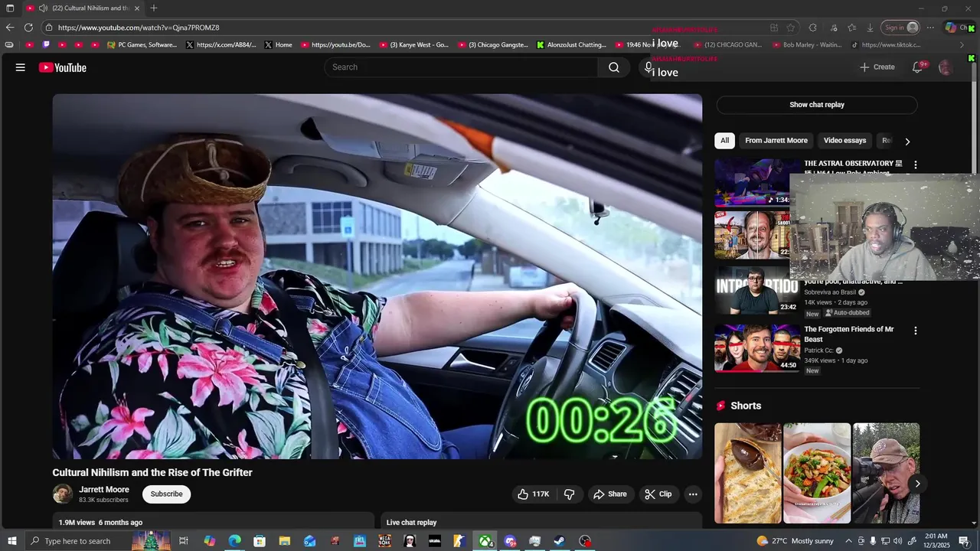Open the Twitch bookmark icon
The width and height of the screenshot is (980, 551).
pos(47,45)
